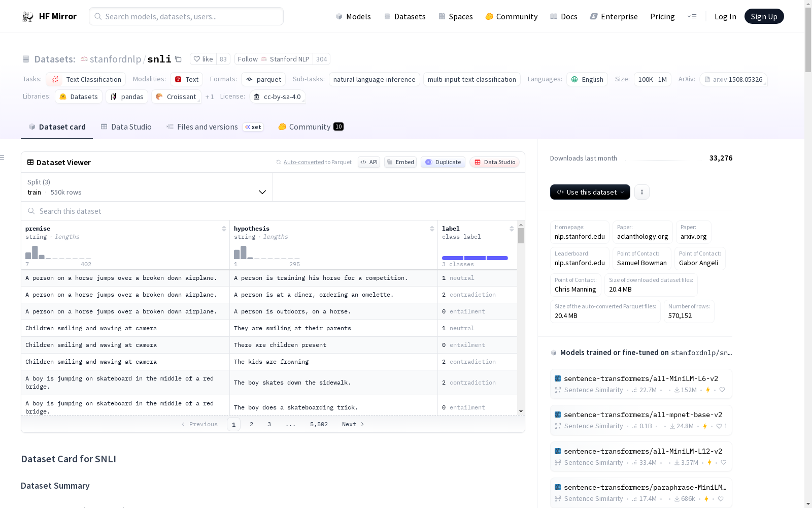Screen dimensions: 812x508
Task: Click the label class distribution bar
Action: pyautogui.click(x=475, y=258)
